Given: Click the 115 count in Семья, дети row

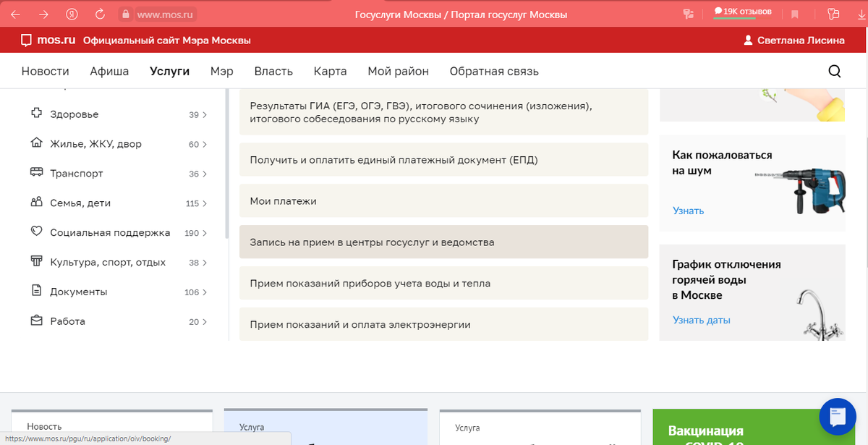Looking at the screenshot, I should tap(192, 204).
